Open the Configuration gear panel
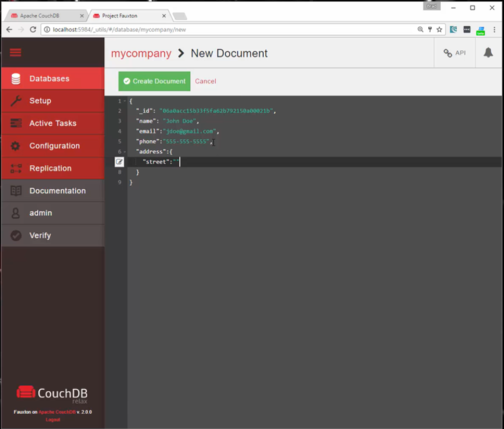 click(17, 145)
